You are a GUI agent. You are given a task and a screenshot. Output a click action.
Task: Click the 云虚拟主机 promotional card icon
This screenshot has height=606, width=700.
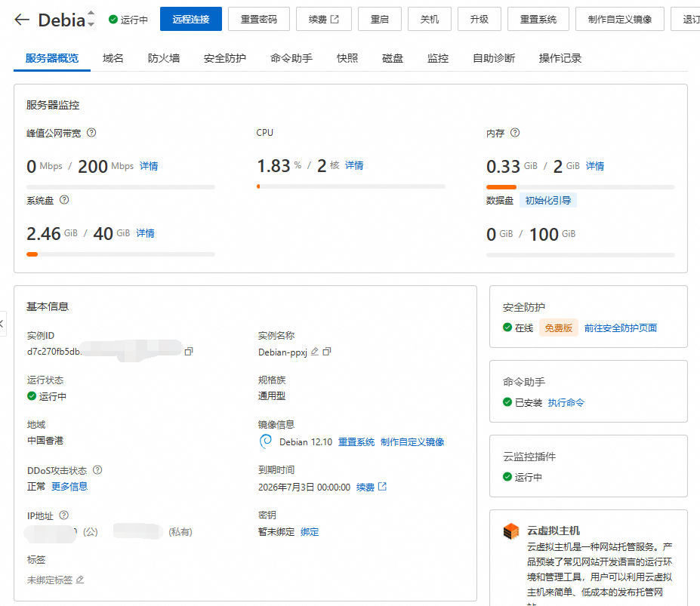[511, 531]
